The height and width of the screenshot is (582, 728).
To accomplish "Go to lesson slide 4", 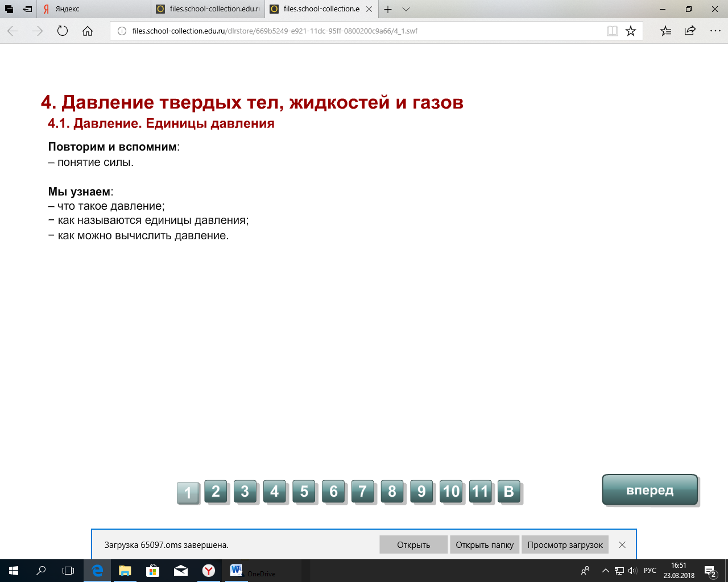I will [275, 491].
